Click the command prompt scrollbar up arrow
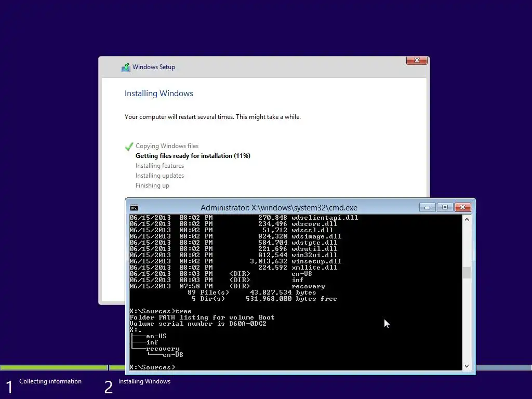 point(467,220)
